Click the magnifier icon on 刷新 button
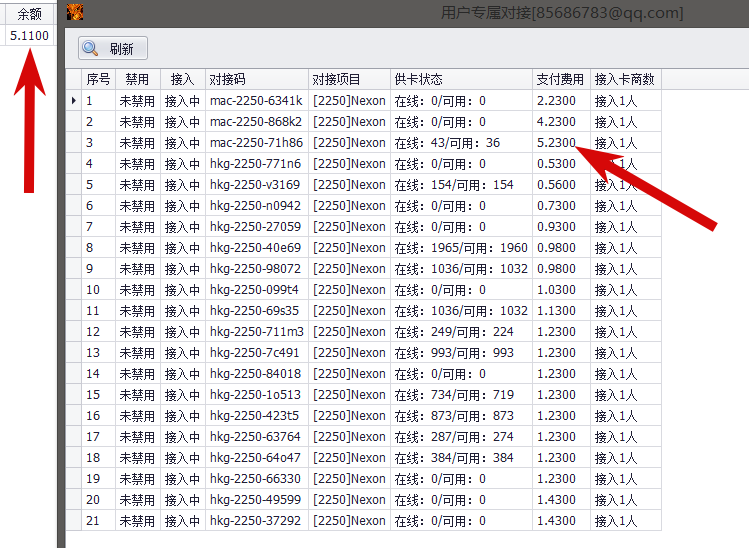 [90, 48]
